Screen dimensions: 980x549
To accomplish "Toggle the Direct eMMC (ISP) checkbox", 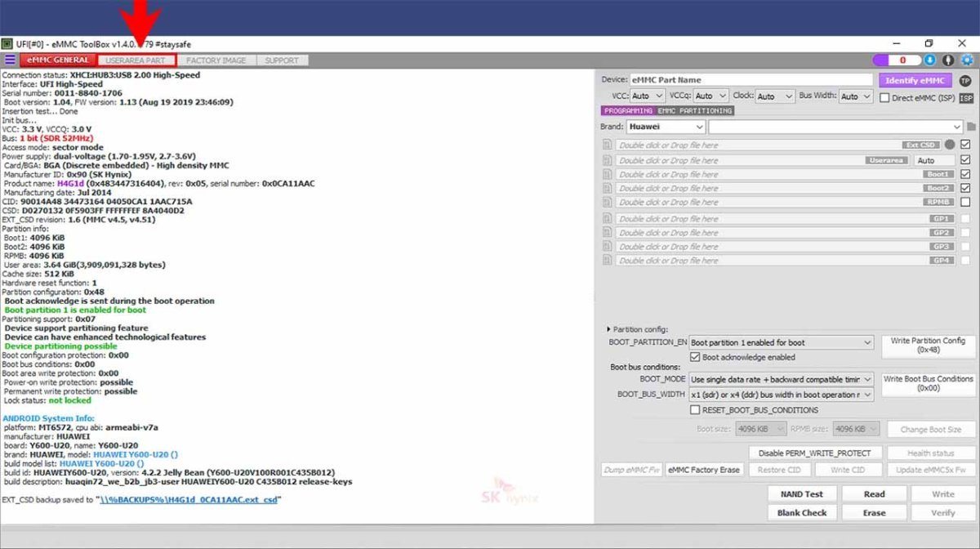I will point(885,97).
